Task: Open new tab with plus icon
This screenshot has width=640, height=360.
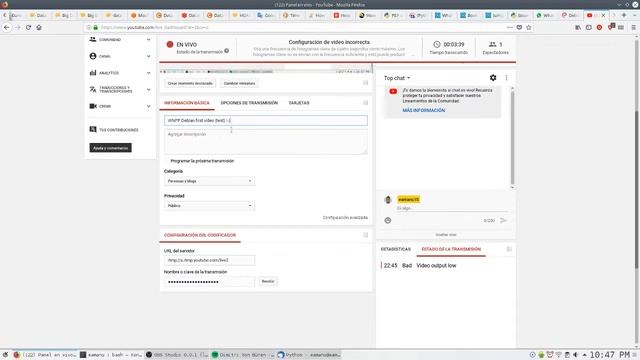Action: pos(624,15)
